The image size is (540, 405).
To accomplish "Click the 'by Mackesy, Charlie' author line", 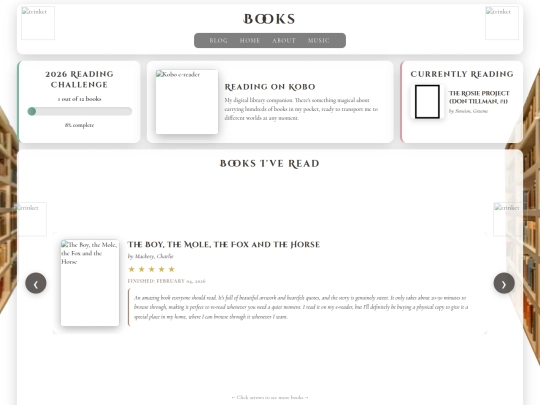I will click(150, 256).
